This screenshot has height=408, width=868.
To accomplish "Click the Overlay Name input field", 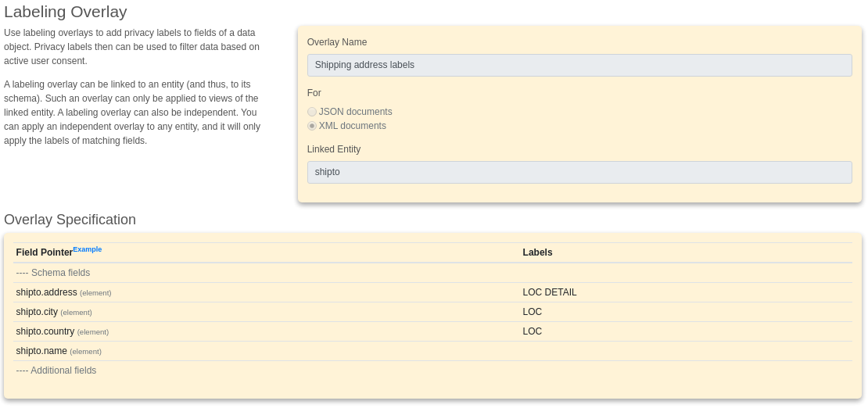I will (x=579, y=66).
